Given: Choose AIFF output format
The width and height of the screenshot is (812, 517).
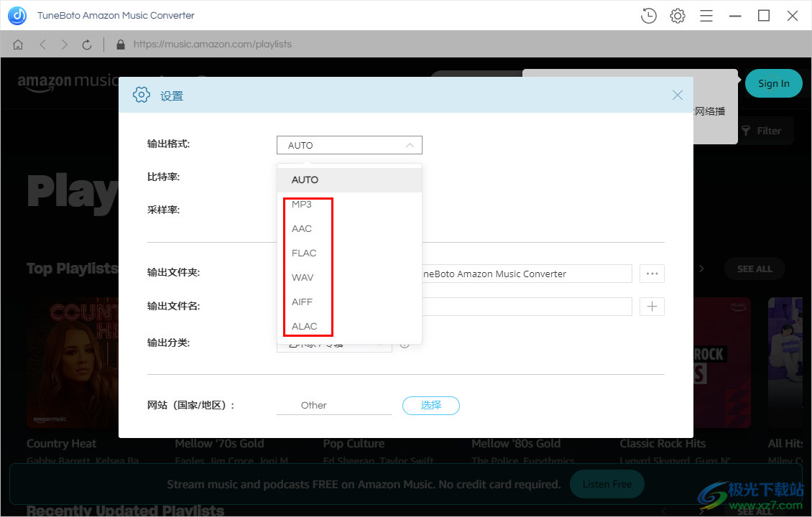Looking at the screenshot, I should click(x=349, y=302).
